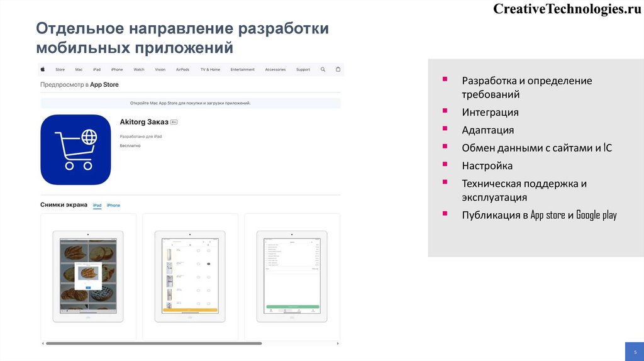The width and height of the screenshot is (644, 361).
Task: Click the open Mac App Store banner
Action: click(190, 103)
